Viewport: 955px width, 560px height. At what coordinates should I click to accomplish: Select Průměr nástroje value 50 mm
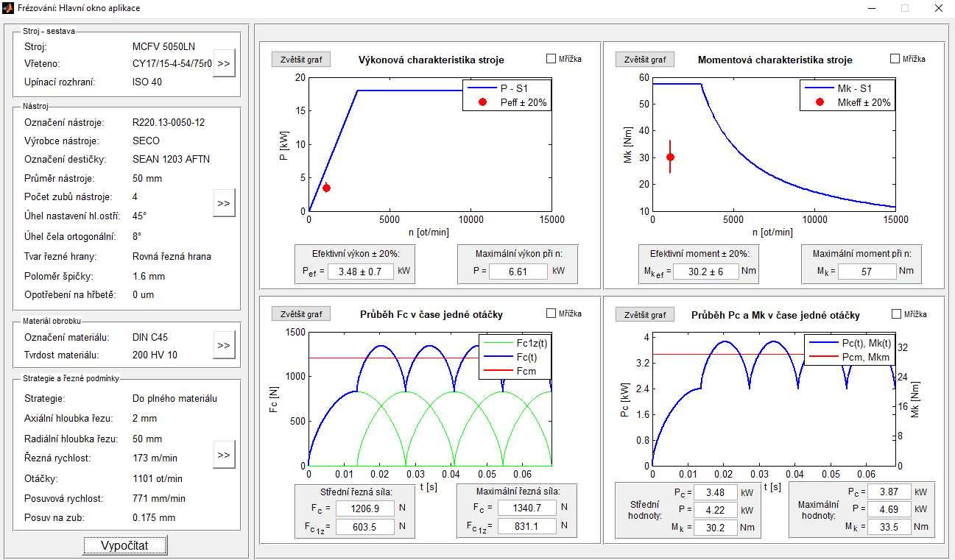[x=147, y=178]
